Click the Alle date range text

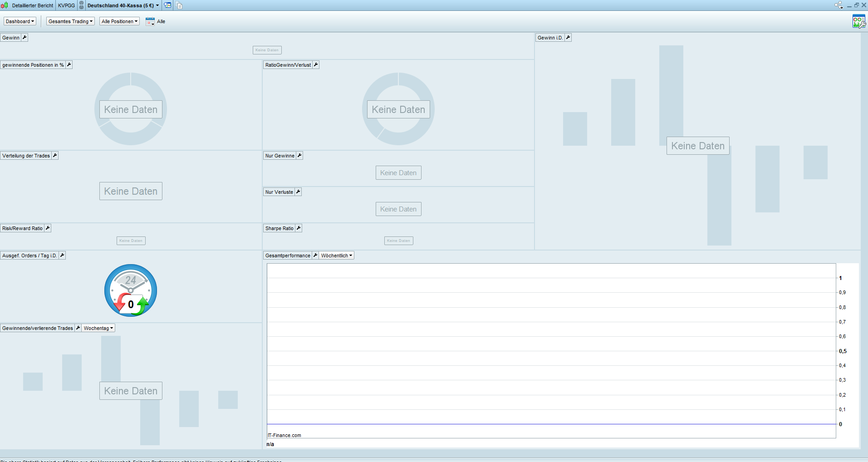pos(161,21)
